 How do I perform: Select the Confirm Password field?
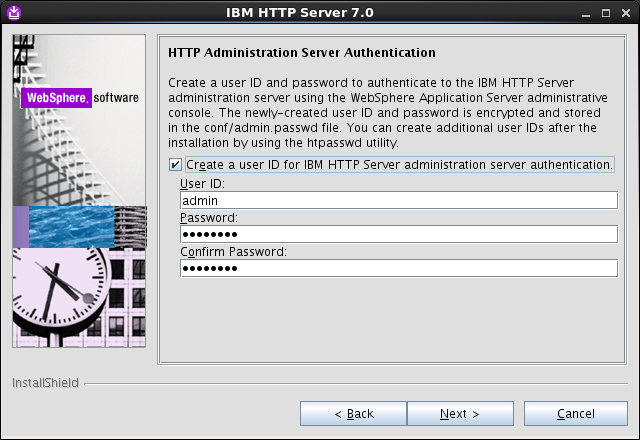(x=399, y=268)
